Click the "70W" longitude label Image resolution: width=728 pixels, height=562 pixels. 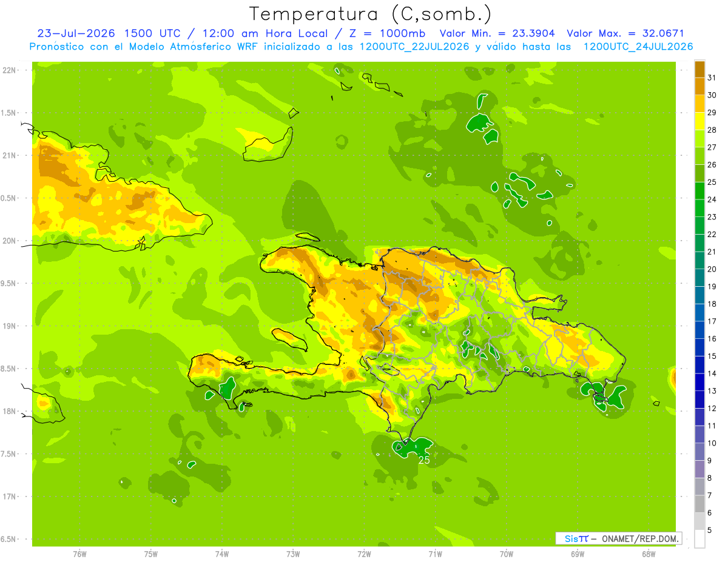(x=507, y=554)
